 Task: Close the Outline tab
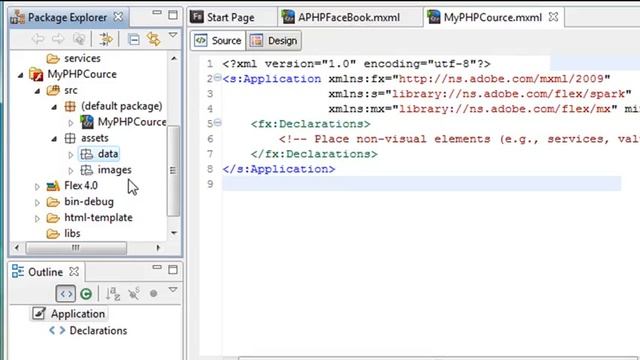pyautogui.click(x=74, y=271)
